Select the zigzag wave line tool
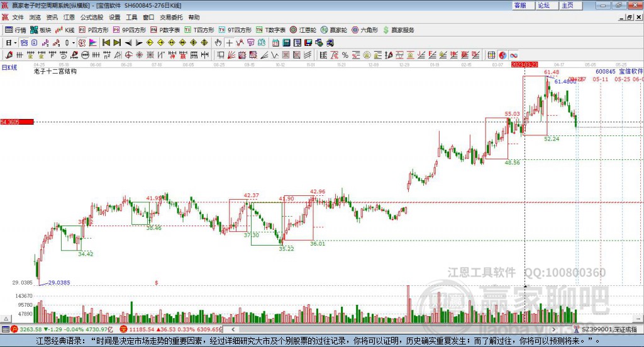Screen dimensions: 644x347 [275, 55]
